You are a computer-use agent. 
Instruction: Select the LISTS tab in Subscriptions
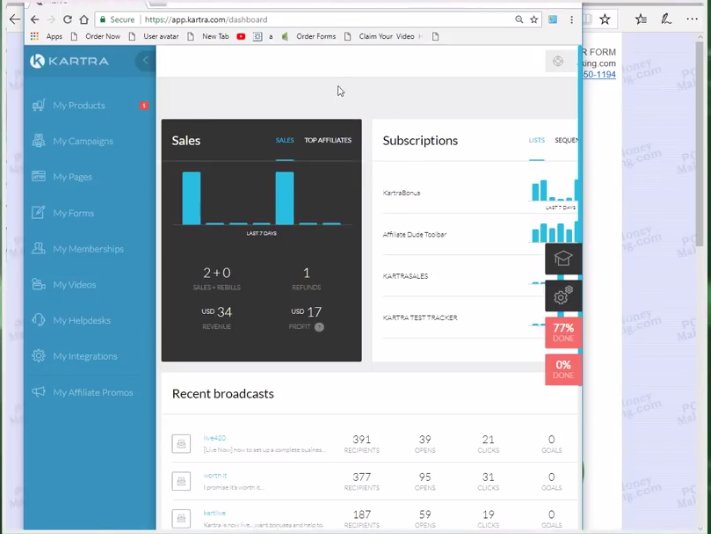click(x=536, y=140)
